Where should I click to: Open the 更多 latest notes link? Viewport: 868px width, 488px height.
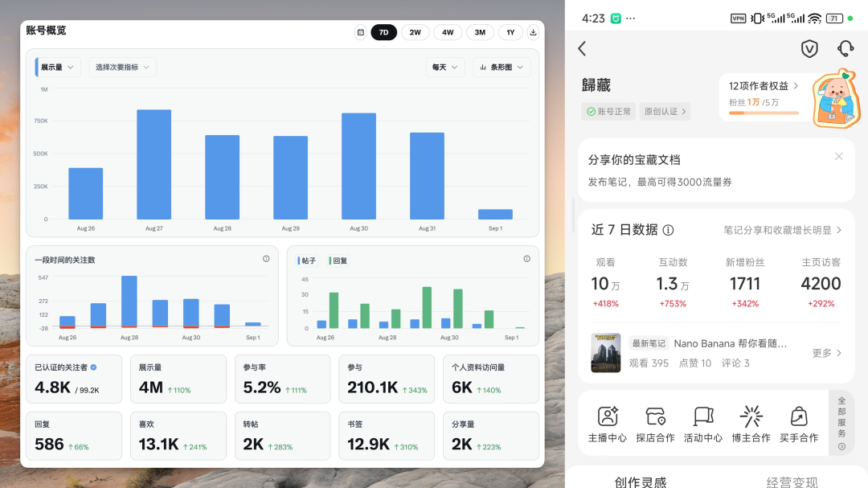click(x=827, y=353)
